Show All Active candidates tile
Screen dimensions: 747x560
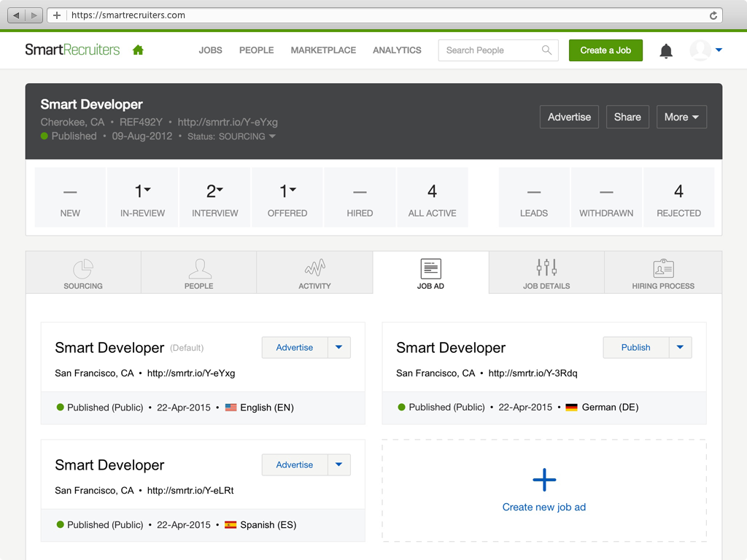[432, 197]
